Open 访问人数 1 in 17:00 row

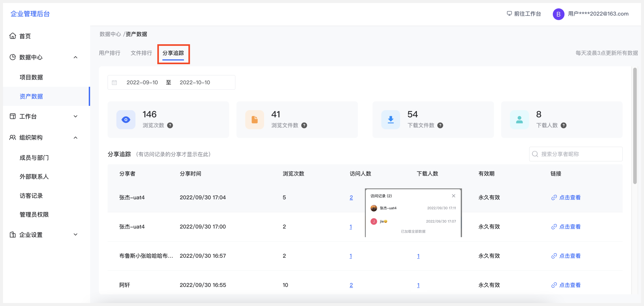tap(351, 227)
